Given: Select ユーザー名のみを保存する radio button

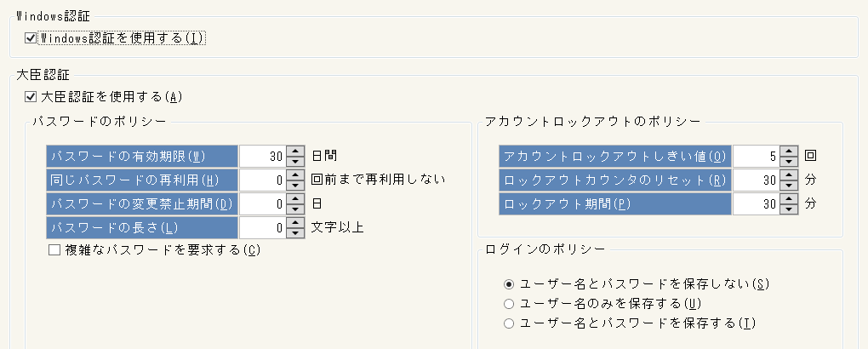Looking at the screenshot, I should coord(509,303).
